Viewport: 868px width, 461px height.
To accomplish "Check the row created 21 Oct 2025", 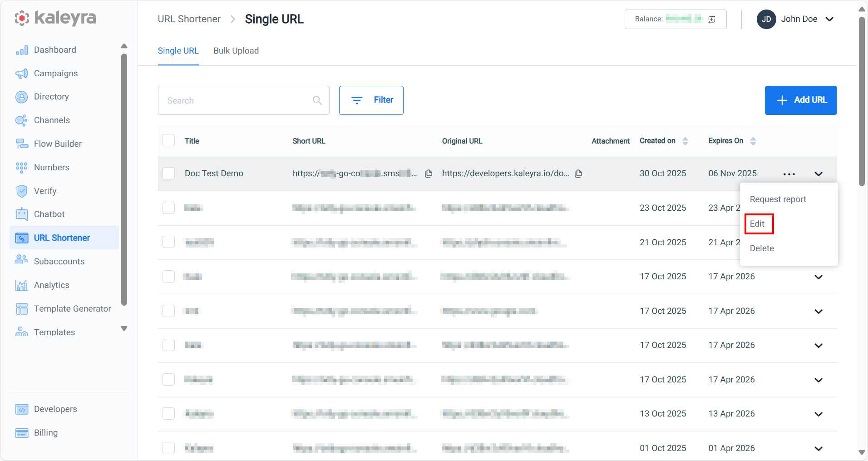I will 169,242.
